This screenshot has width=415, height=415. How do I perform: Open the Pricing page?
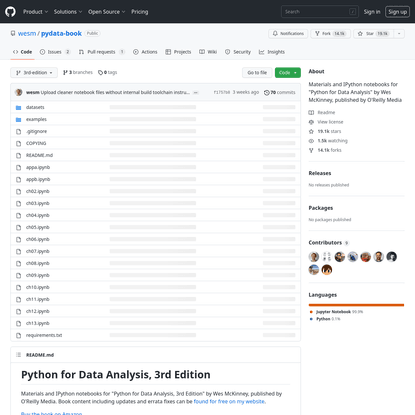tap(140, 12)
